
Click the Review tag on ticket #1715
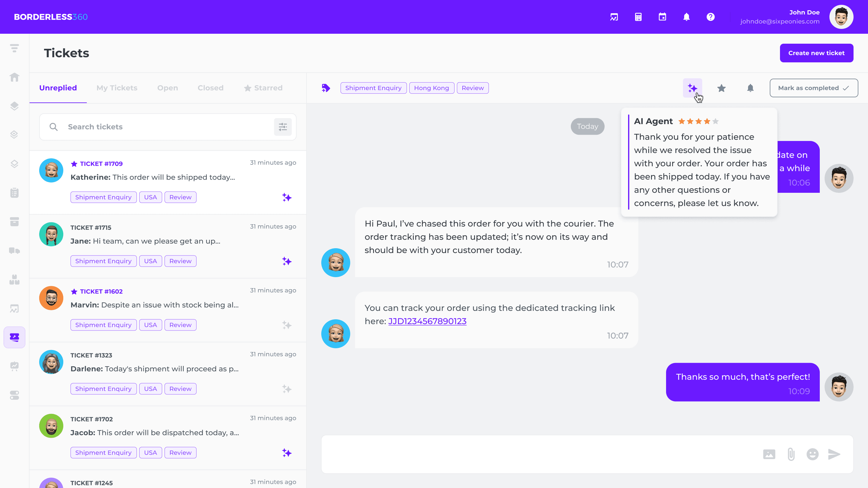(x=180, y=261)
